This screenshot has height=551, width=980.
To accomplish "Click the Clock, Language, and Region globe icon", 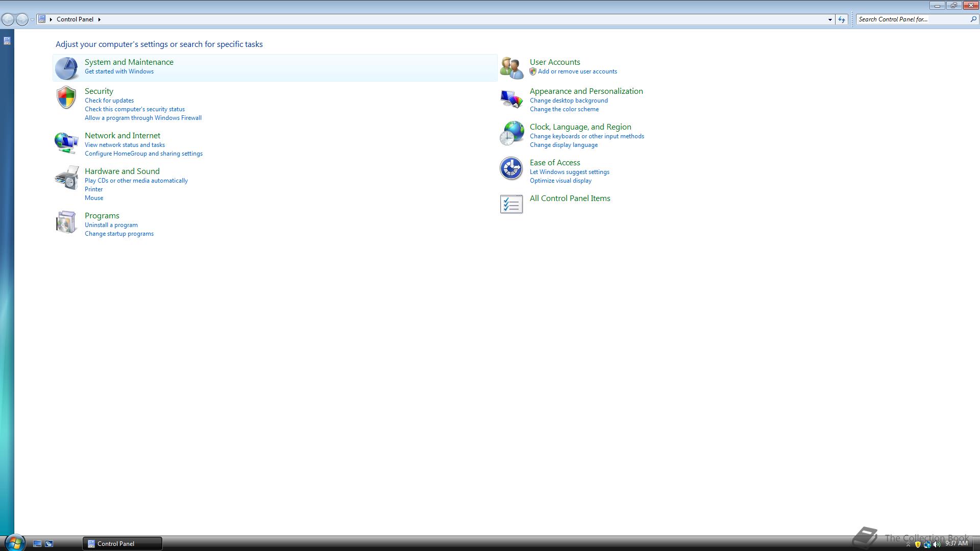I will pyautogui.click(x=511, y=133).
